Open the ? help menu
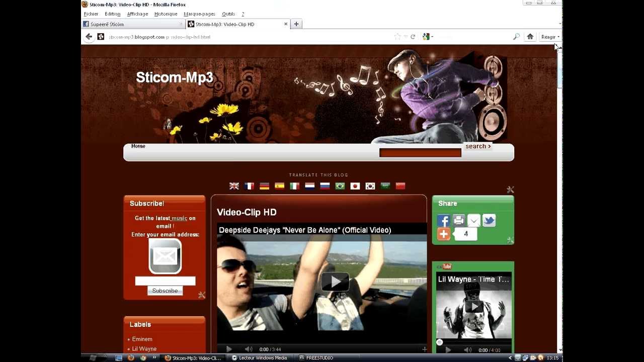Image resolution: width=644 pixels, height=362 pixels. [243, 14]
